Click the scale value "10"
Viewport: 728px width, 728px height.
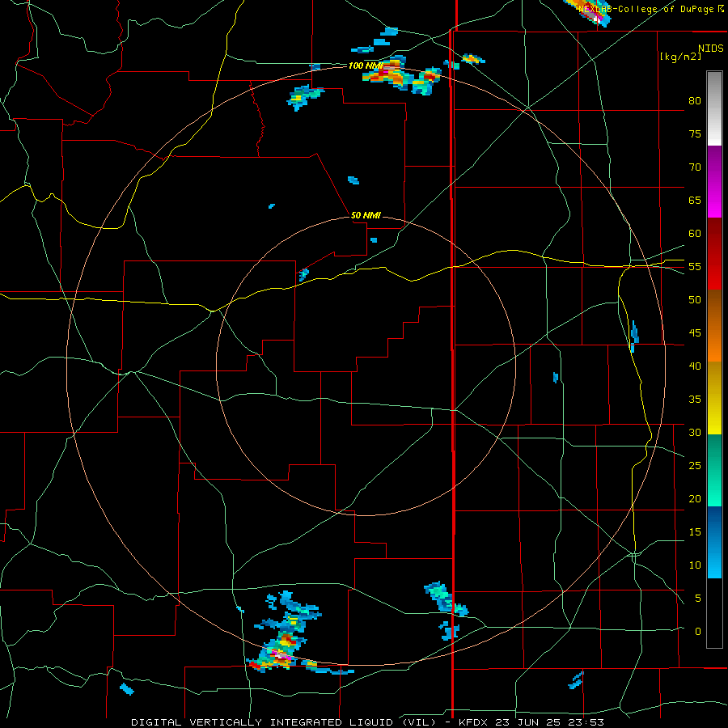point(695,565)
